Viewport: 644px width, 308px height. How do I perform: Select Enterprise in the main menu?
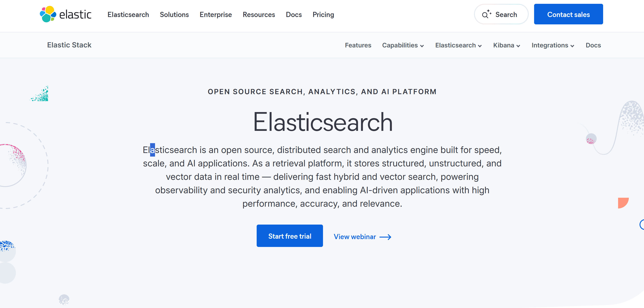[x=216, y=15]
